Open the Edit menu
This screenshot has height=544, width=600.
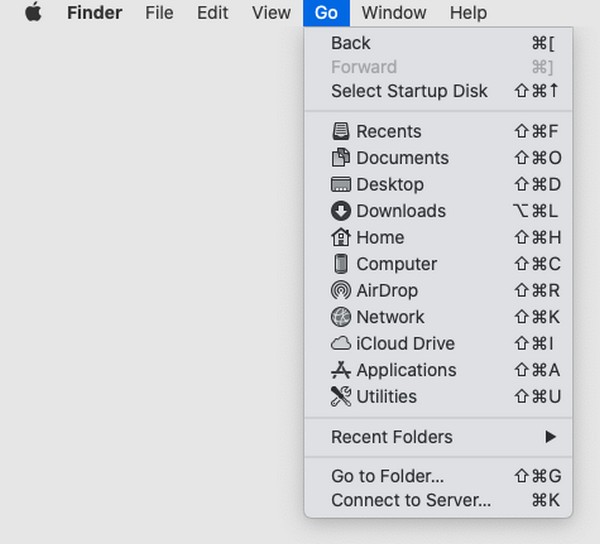pos(213,13)
